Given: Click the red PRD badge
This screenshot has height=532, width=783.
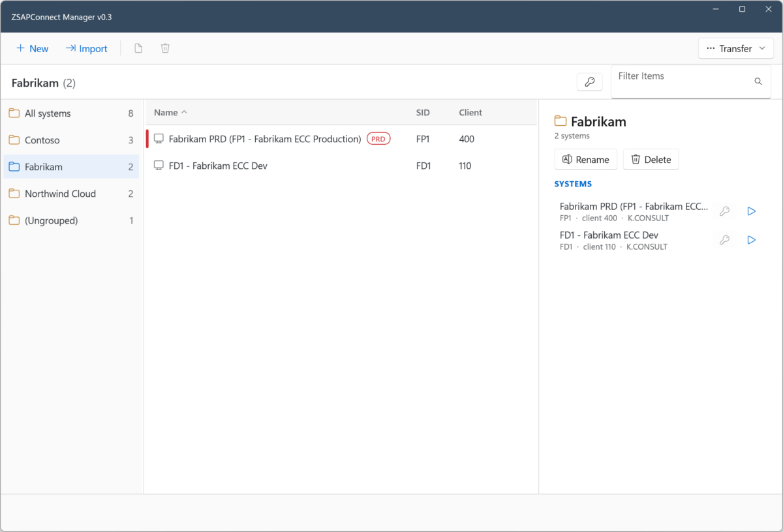Looking at the screenshot, I should 378,139.
